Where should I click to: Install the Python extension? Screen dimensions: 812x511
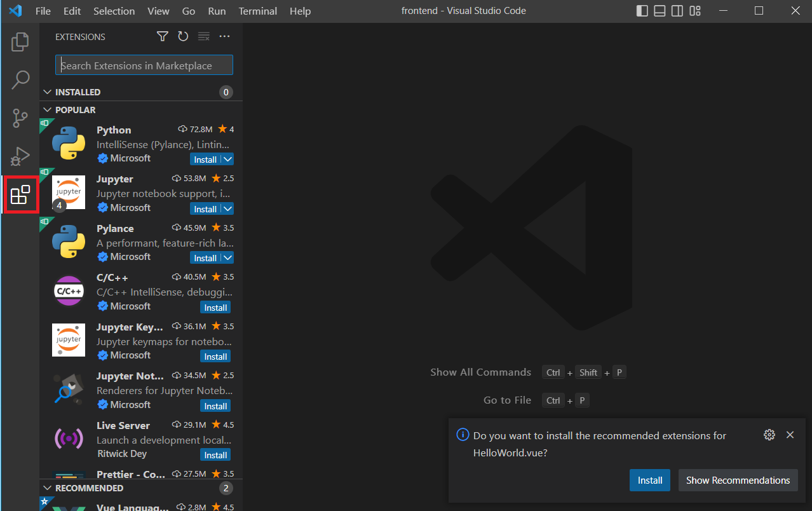(x=205, y=159)
